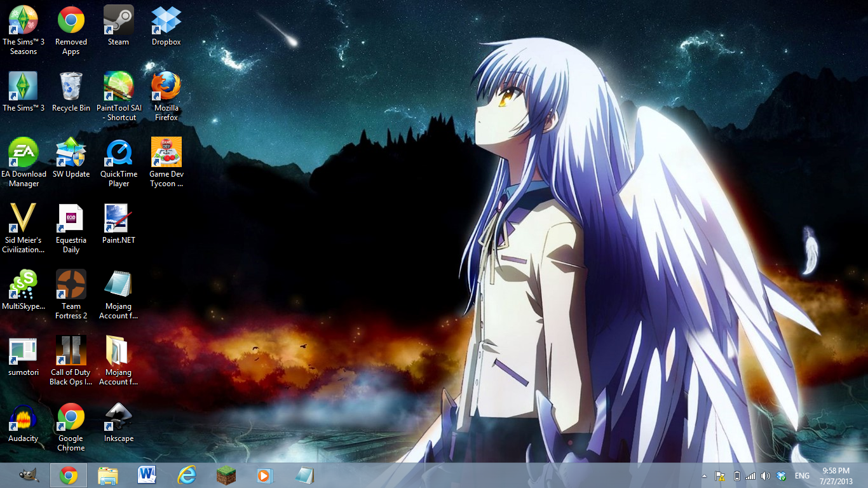Open the clock showing 9:58 PM

tap(836, 476)
